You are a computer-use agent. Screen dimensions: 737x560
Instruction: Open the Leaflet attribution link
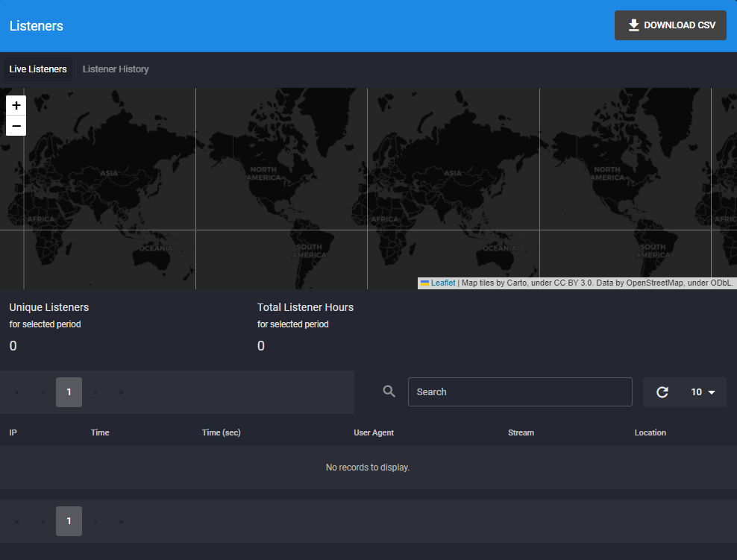click(442, 283)
